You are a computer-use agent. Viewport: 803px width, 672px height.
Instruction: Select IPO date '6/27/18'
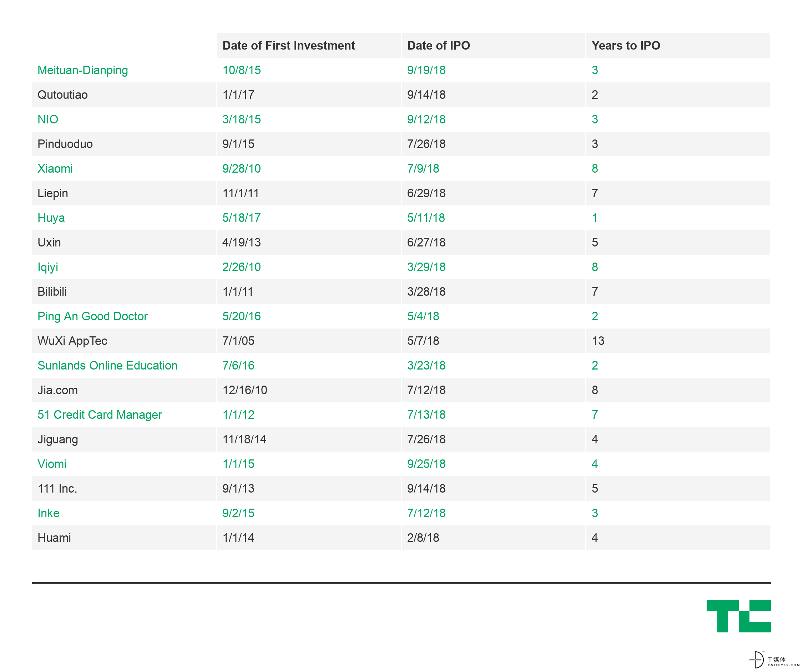click(x=426, y=242)
